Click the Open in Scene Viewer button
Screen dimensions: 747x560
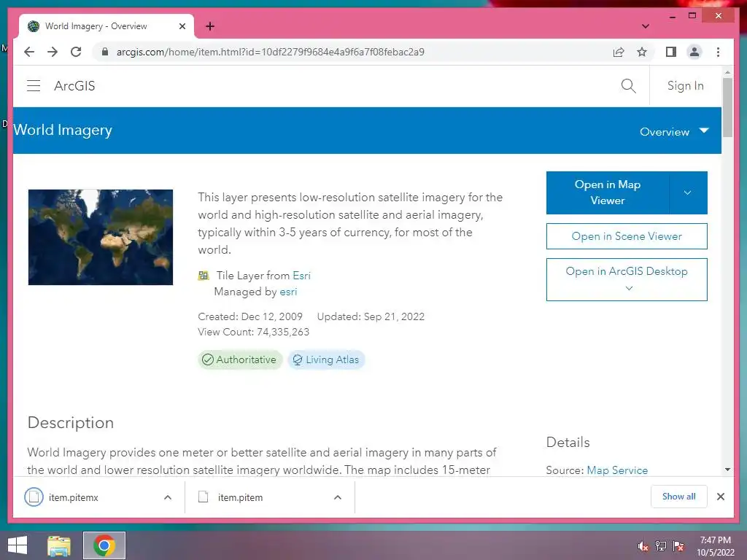pyautogui.click(x=627, y=236)
